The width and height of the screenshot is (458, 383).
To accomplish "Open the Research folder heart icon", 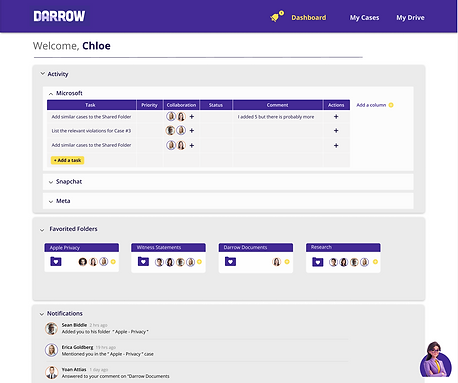I will tap(318, 262).
